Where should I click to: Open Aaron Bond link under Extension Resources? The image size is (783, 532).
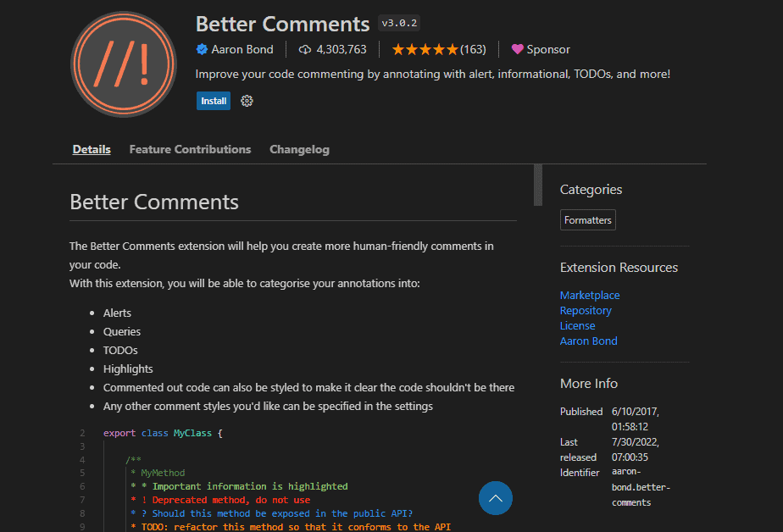pos(589,341)
